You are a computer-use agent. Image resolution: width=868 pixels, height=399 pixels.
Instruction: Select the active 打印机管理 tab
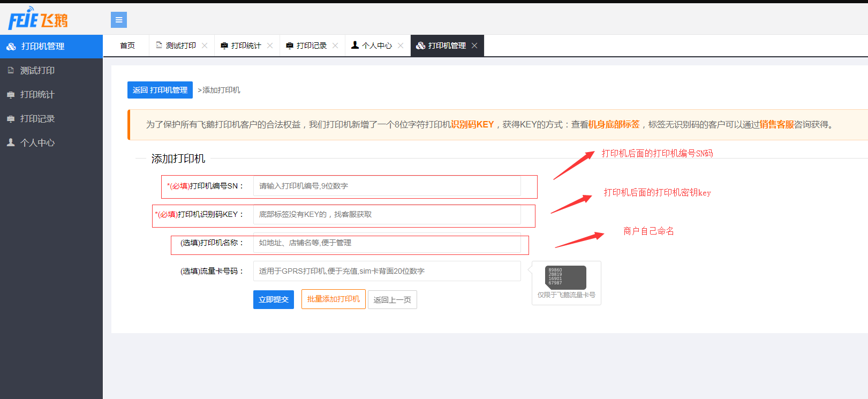(x=447, y=46)
